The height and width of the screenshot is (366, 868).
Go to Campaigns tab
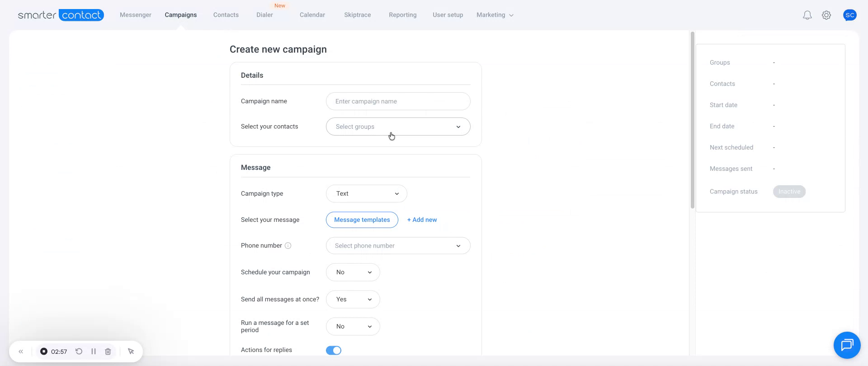tap(181, 15)
